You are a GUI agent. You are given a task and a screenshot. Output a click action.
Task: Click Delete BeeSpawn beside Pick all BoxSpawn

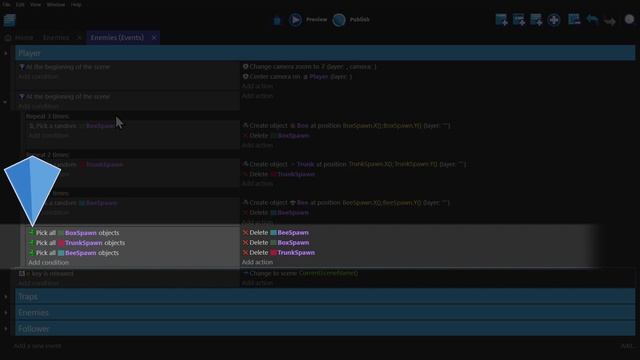tap(276, 233)
